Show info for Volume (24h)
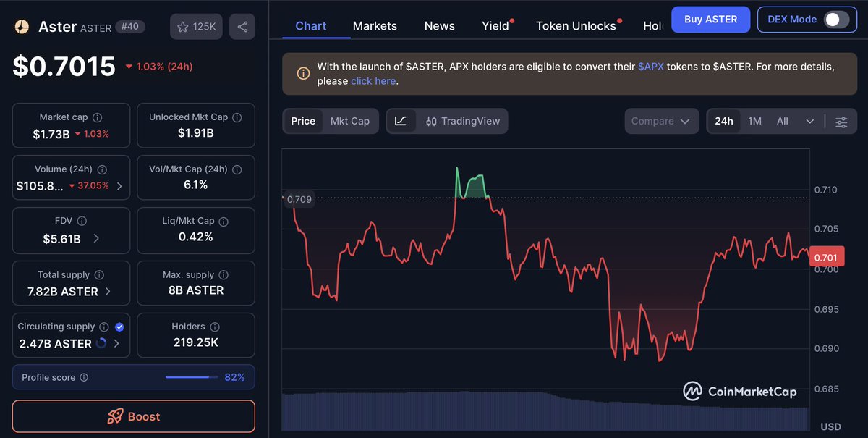Image resolution: width=868 pixels, height=438 pixels. [x=102, y=169]
